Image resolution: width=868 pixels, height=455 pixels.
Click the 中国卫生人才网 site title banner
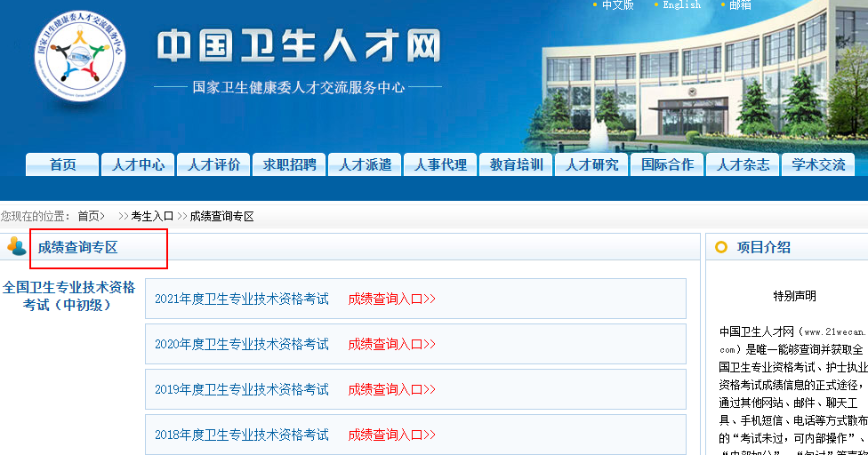[298, 46]
